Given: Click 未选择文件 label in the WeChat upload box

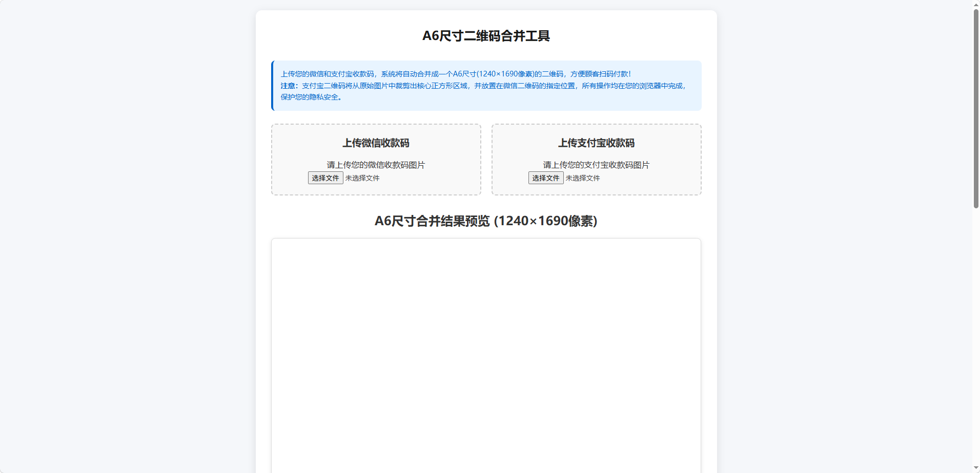Looking at the screenshot, I should coord(362,178).
